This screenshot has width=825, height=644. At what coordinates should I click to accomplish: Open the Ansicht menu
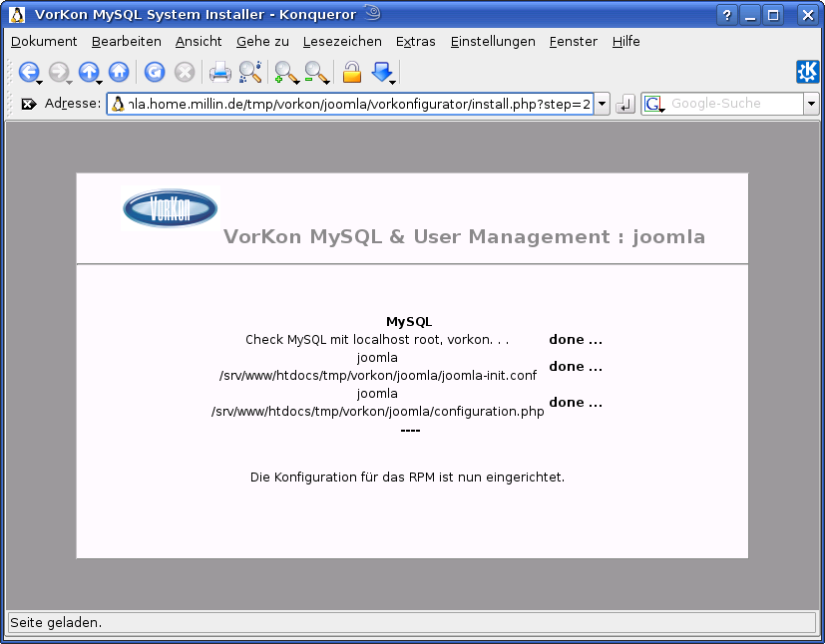coord(199,42)
